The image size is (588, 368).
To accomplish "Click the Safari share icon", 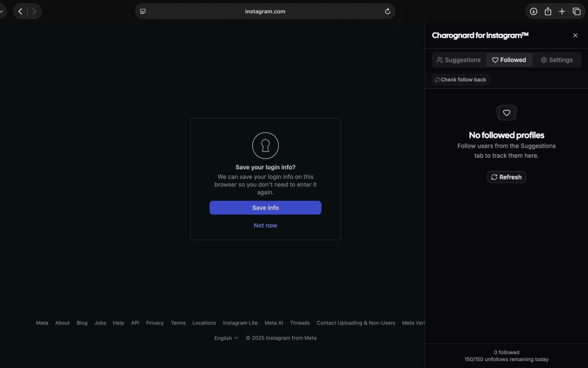I will pos(548,11).
